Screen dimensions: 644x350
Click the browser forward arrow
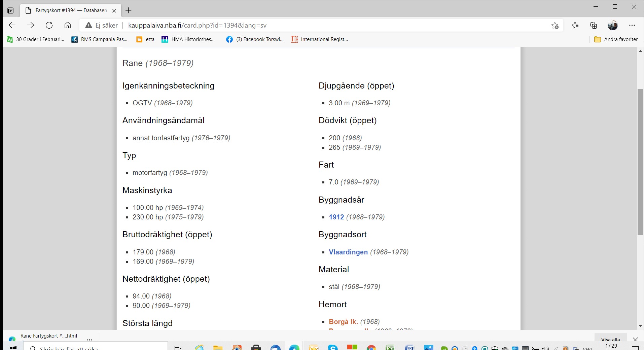tap(31, 25)
